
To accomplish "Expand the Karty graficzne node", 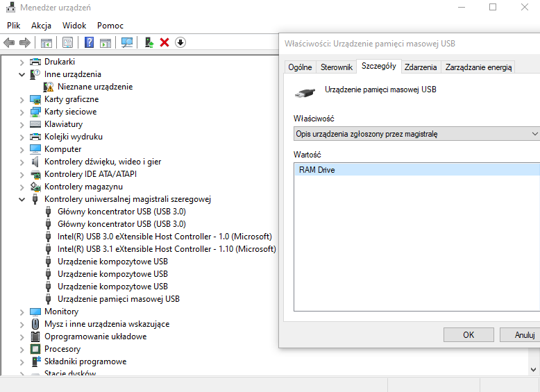I will point(22,100).
